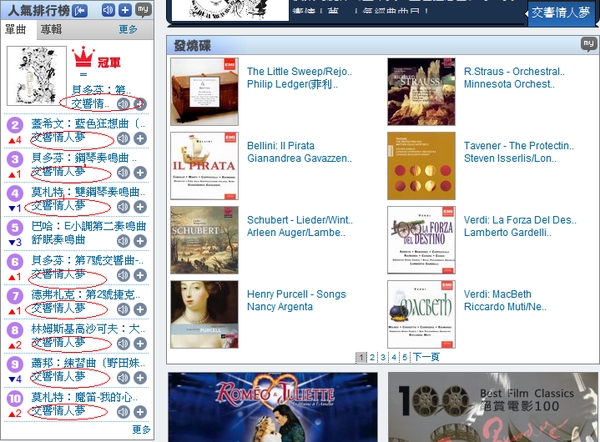Open Best Film Classics 100 banner

click(x=494, y=407)
